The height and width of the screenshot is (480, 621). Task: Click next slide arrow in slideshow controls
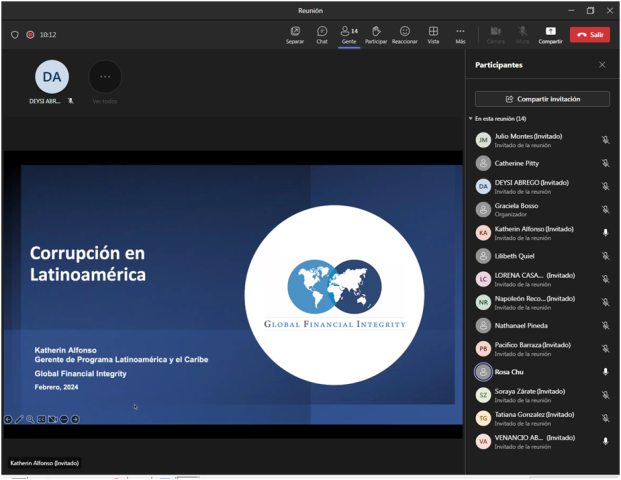pyautogui.click(x=75, y=419)
